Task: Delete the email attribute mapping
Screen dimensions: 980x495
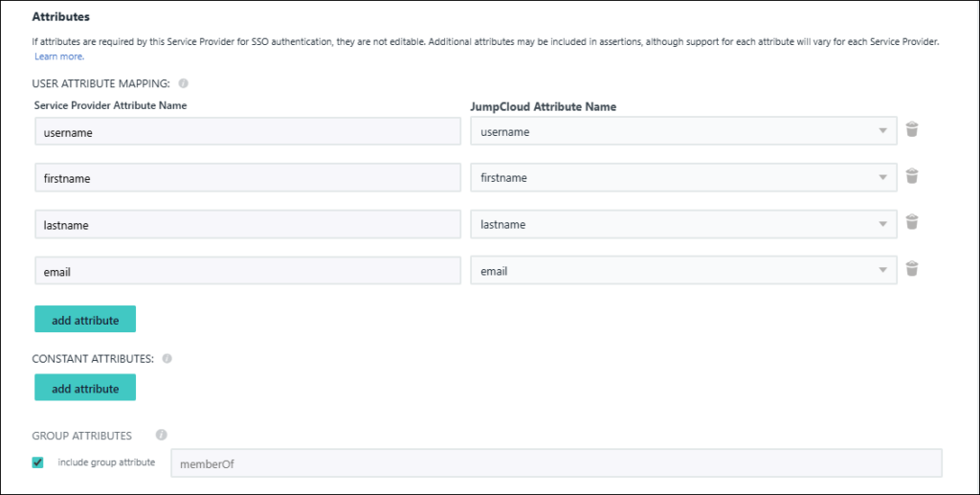Action: click(912, 269)
